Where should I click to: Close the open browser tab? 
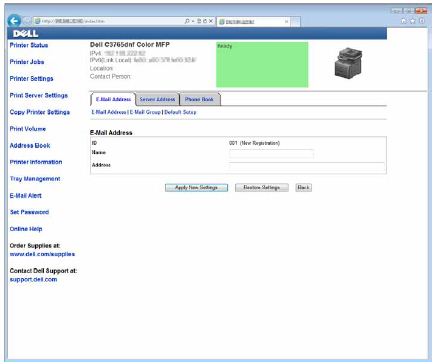(x=286, y=22)
